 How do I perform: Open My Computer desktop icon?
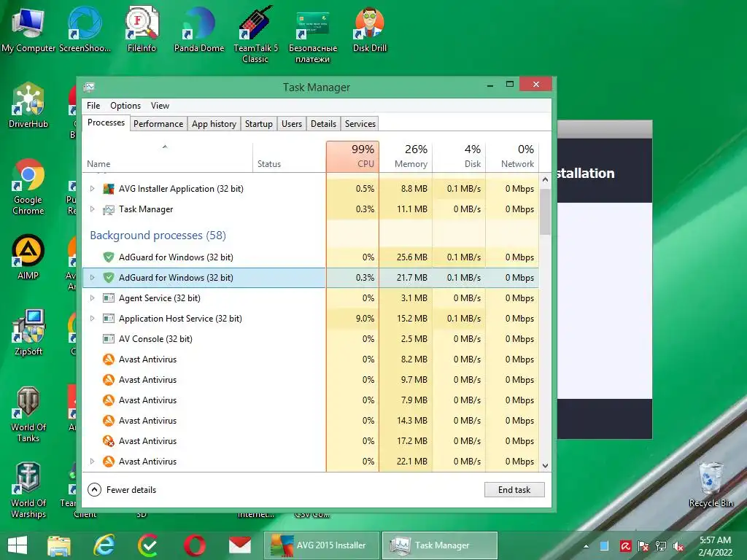point(28,29)
